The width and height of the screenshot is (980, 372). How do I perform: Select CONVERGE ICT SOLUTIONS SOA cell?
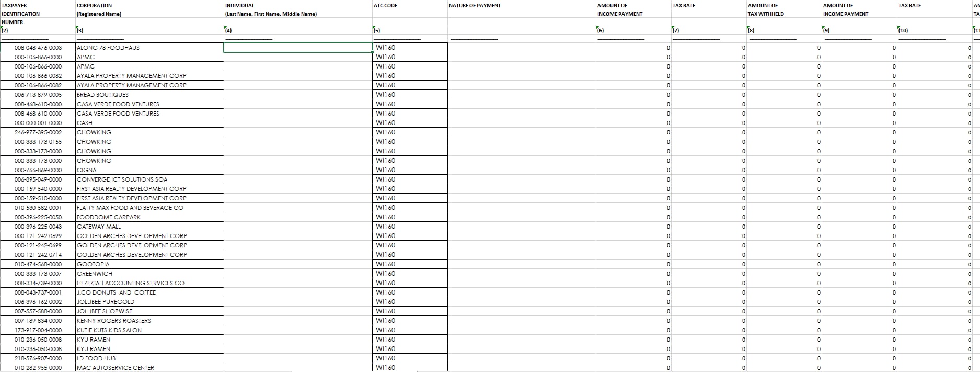tap(149, 179)
